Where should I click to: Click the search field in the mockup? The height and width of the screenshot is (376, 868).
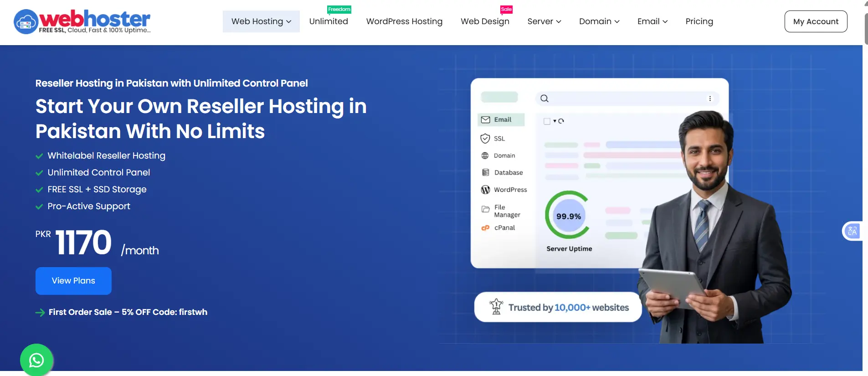click(627, 98)
